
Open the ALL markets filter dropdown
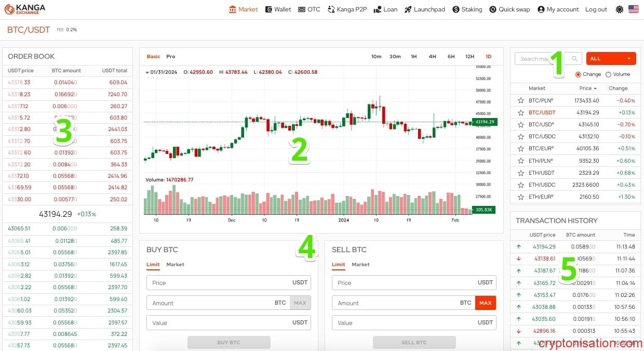click(611, 59)
